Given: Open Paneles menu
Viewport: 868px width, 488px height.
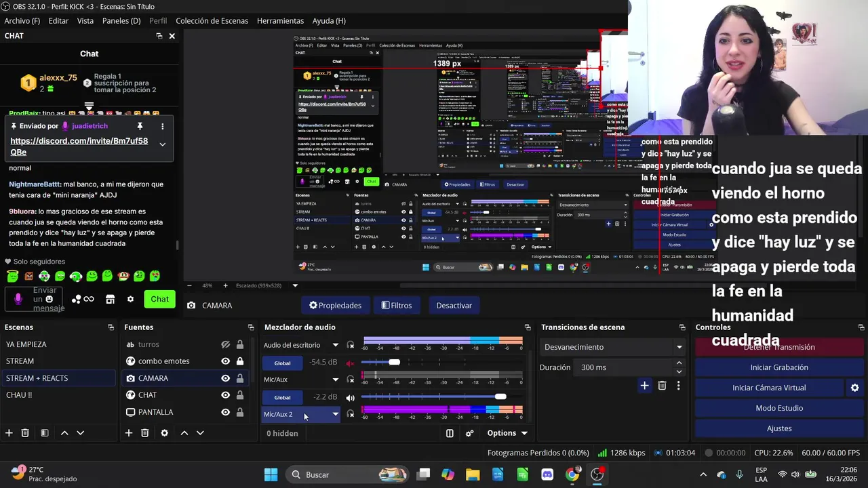Looking at the screenshot, I should pyautogui.click(x=121, y=21).
